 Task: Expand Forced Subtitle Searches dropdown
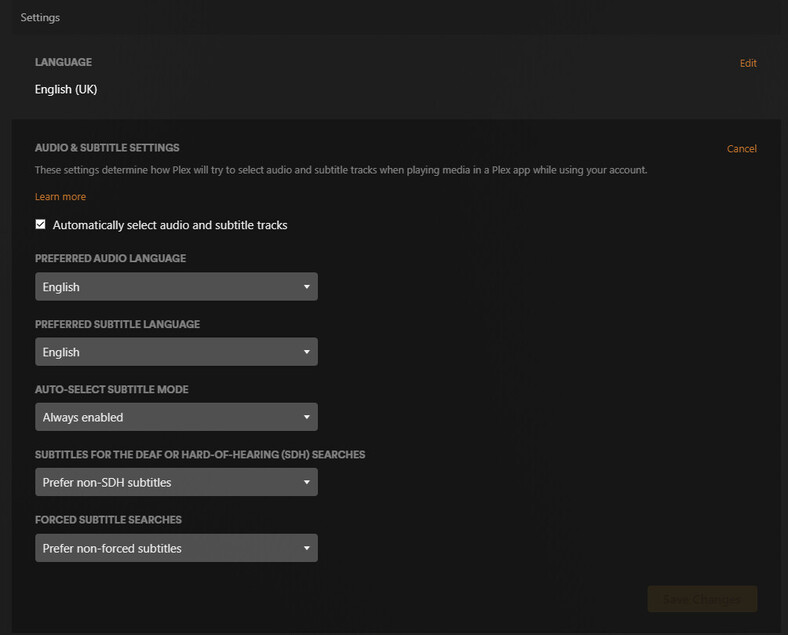tap(176, 548)
